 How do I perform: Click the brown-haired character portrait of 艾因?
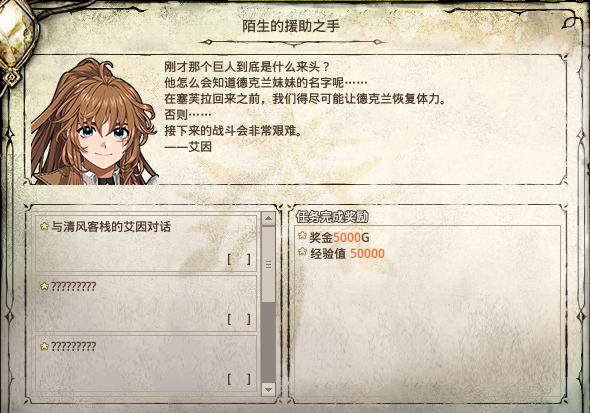(x=94, y=121)
